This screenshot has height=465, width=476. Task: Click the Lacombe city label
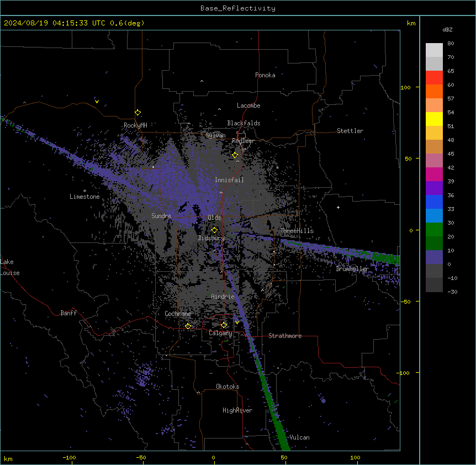[248, 105]
